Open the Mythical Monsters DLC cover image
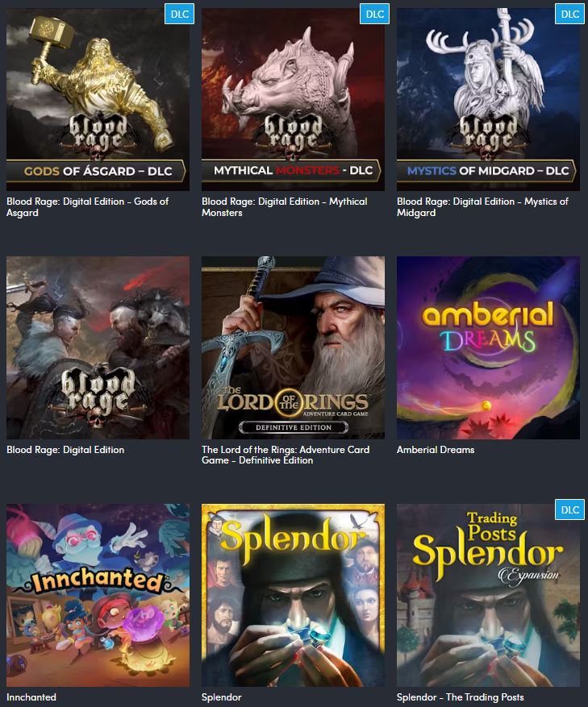588x707 pixels. point(293,99)
